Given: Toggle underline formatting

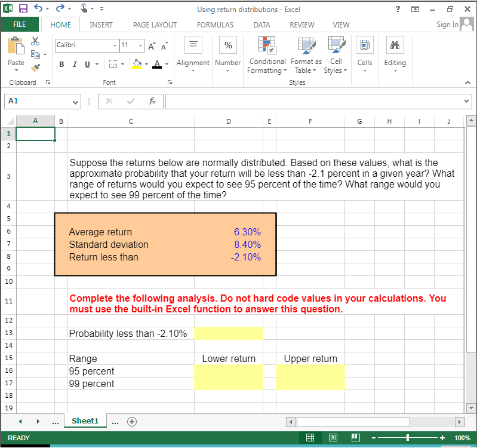Looking at the screenshot, I should (87, 65).
